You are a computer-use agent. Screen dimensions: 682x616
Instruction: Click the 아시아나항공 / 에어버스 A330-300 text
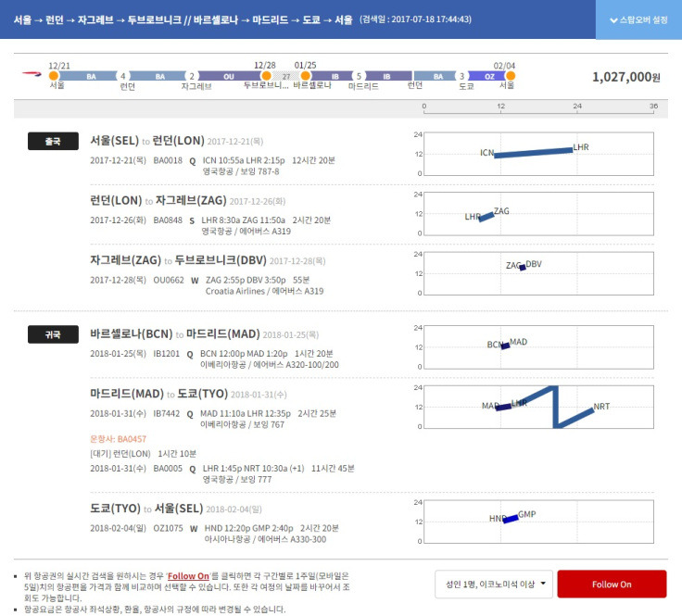click(x=265, y=539)
